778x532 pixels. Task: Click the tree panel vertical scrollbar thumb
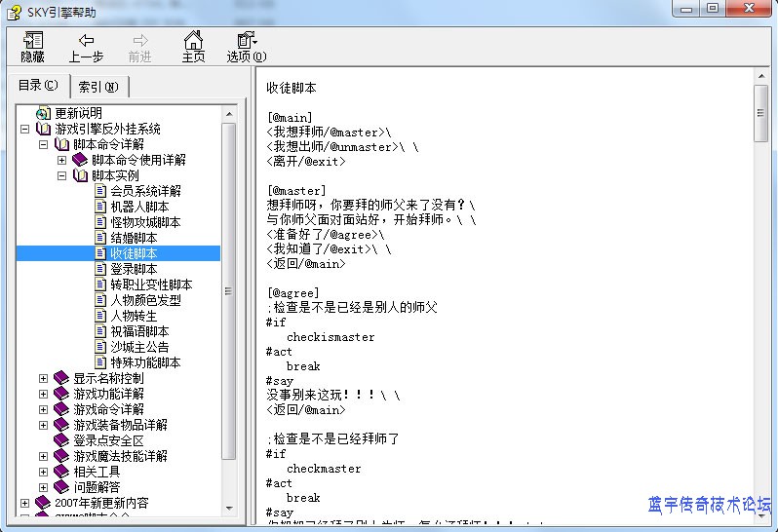pos(229,292)
